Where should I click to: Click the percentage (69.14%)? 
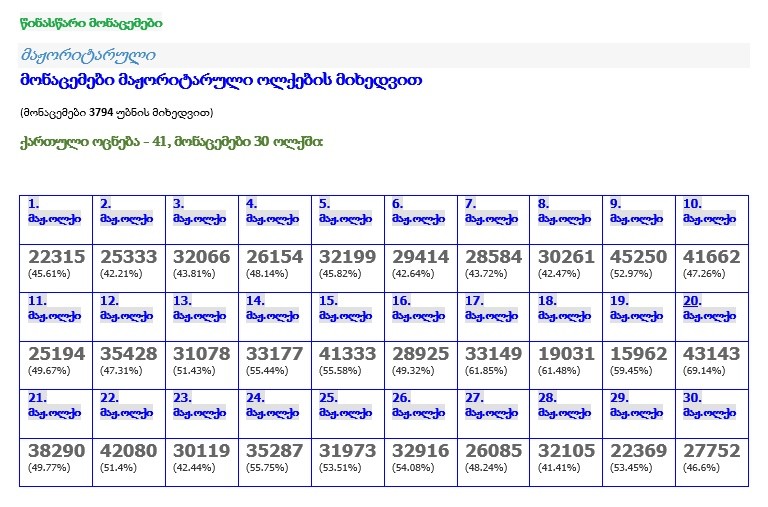point(704,371)
